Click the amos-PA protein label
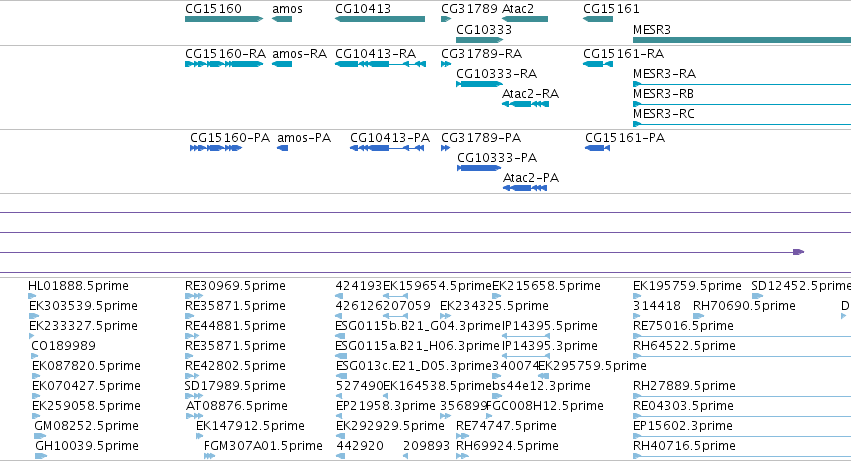Screen dimensions: 851x461 [304, 138]
